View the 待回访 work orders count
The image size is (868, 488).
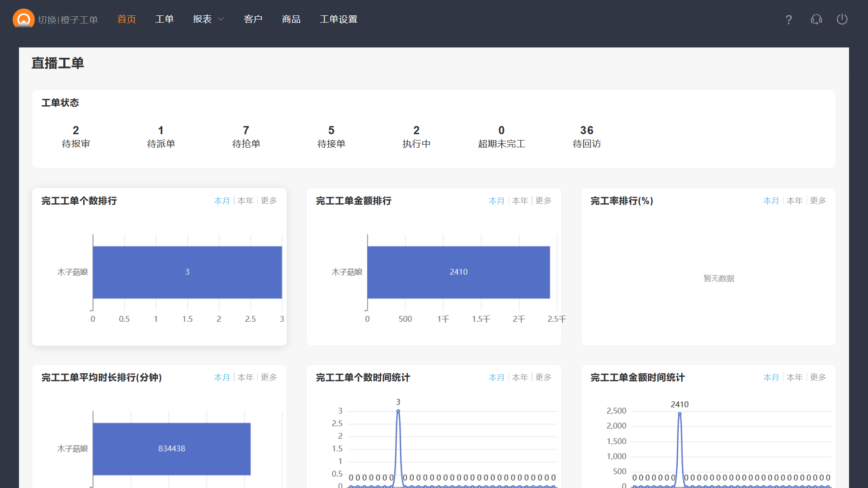(587, 136)
